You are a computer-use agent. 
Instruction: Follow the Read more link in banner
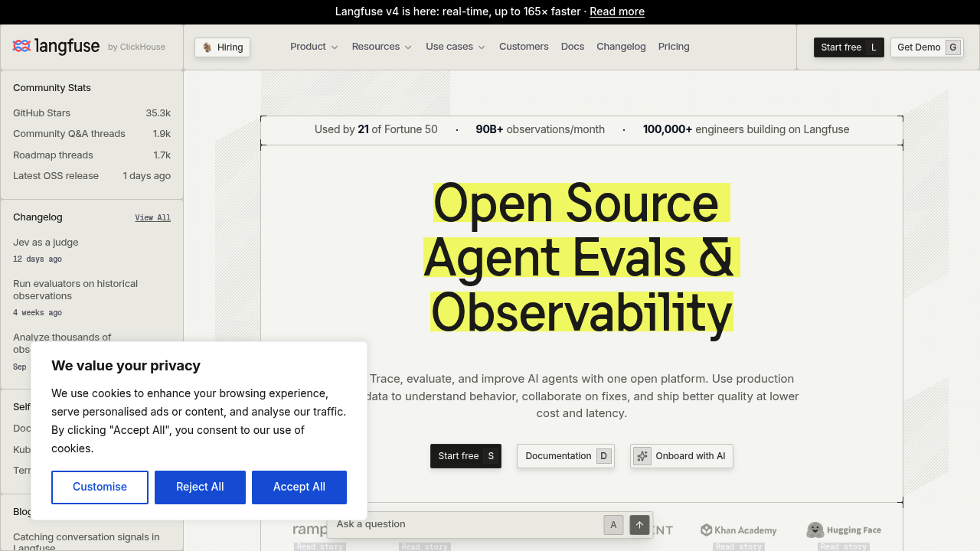(617, 11)
